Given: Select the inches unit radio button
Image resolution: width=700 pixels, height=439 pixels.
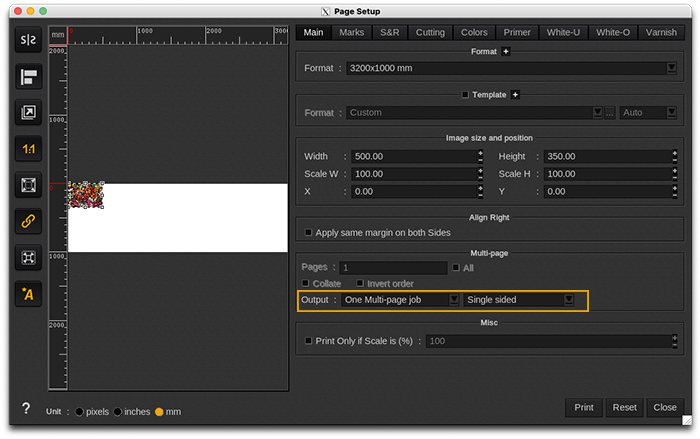Looking at the screenshot, I should [118, 412].
